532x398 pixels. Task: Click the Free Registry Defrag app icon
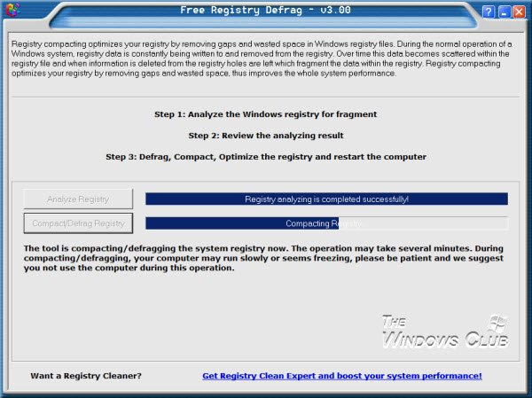pos(12,10)
